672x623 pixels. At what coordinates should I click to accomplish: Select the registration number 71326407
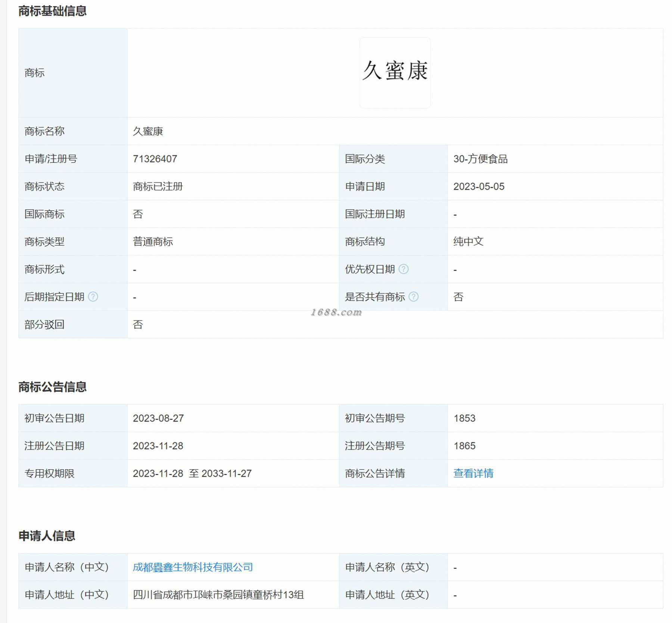click(x=155, y=159)
